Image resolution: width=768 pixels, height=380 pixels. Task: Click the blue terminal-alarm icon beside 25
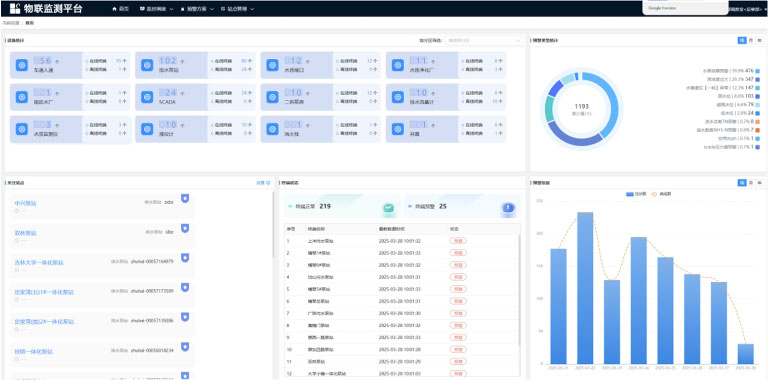point(508,208)
